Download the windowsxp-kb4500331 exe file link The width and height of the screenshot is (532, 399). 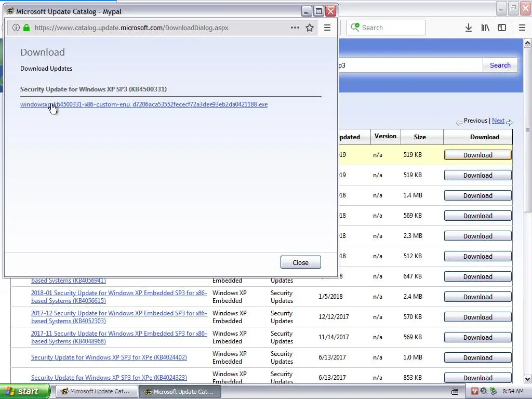coord(144,104)
